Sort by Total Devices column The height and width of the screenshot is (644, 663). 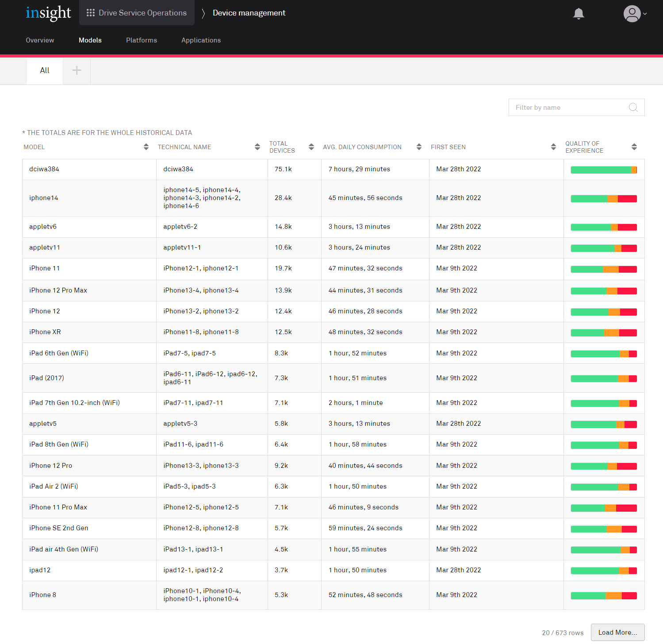[311, 147]
